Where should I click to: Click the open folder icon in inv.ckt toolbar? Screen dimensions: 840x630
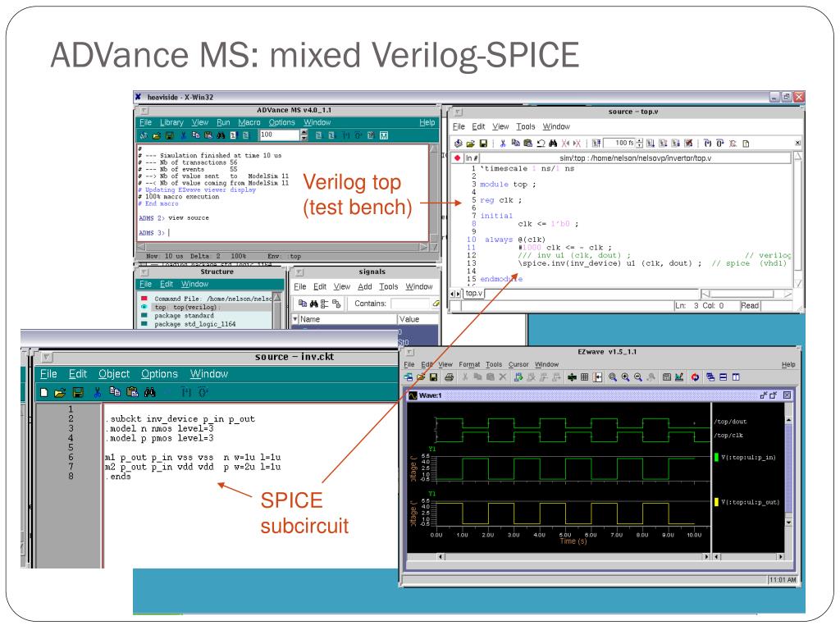59,393
